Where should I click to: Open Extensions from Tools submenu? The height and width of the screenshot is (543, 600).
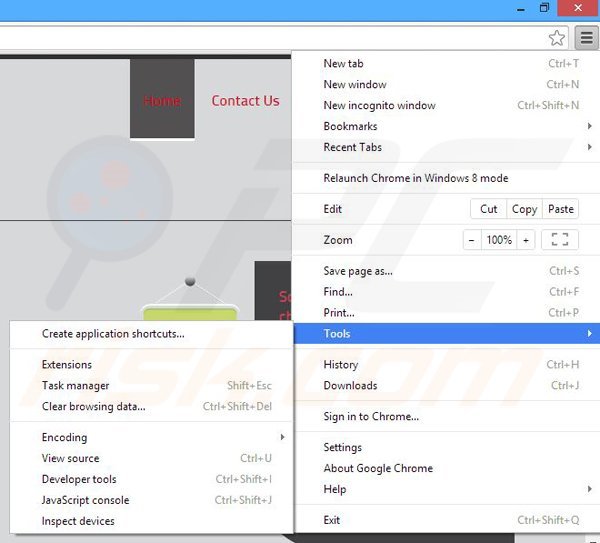pyautogui.click(x=152, y=365)
